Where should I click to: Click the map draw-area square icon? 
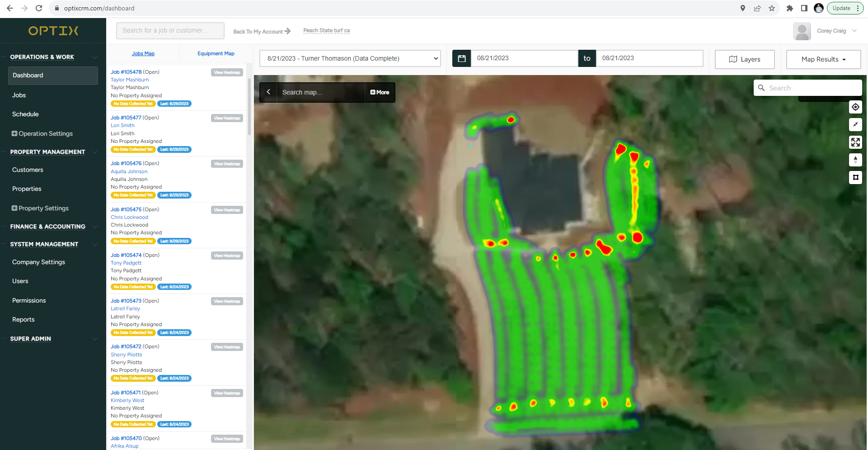click(855, 177)
